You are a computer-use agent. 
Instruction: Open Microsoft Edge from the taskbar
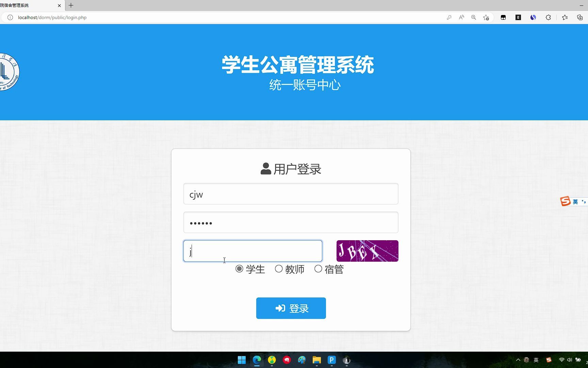(x=257, y=360)
